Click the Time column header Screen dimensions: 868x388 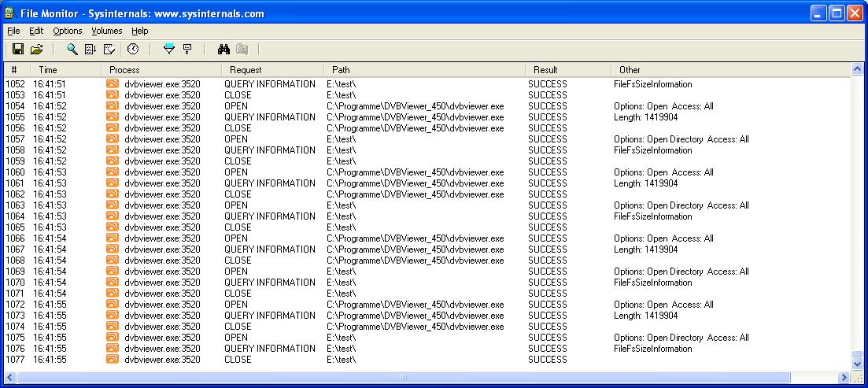(66, 70)
